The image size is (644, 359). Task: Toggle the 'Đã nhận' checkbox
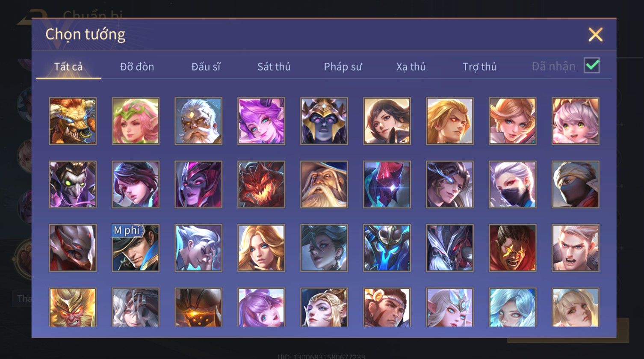click(592, 66)
